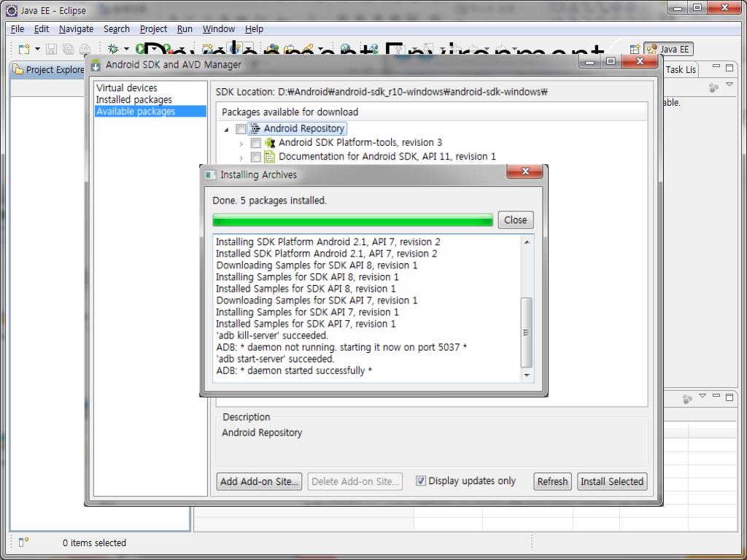The width and height of the screenshot is (747, 560).
Task: Collapse the Android Repository tree node
Action: (225, 129)
